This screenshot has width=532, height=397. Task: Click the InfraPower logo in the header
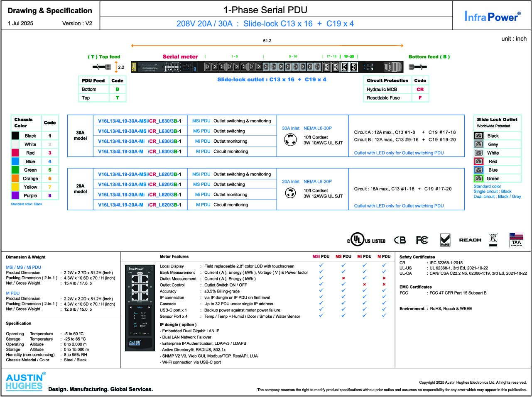click(492, 17)
